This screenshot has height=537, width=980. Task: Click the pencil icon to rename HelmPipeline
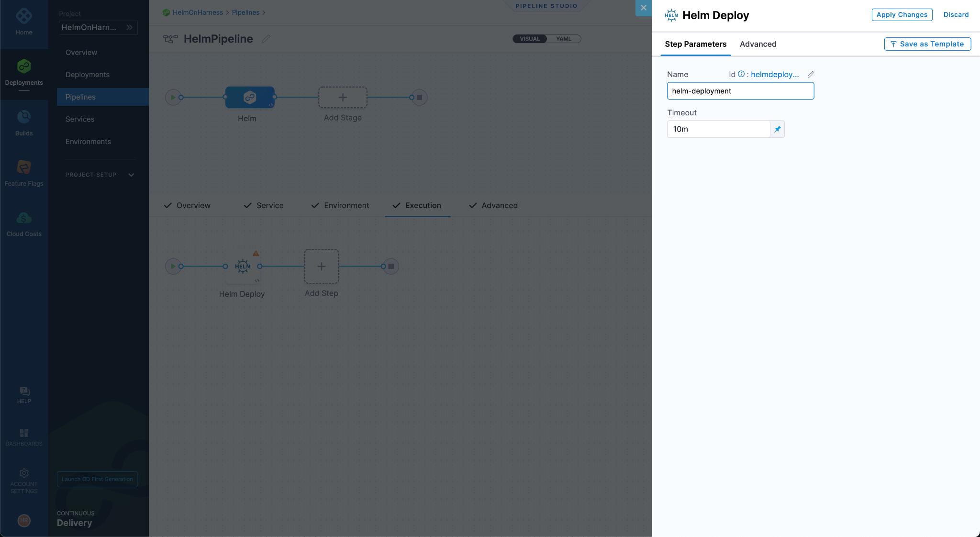tap(267, 39)
